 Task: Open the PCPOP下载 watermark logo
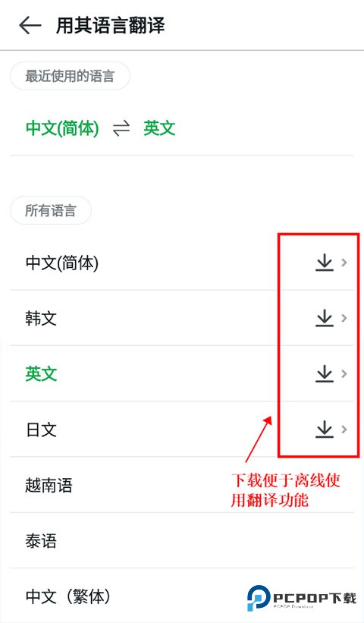(302, 597)
